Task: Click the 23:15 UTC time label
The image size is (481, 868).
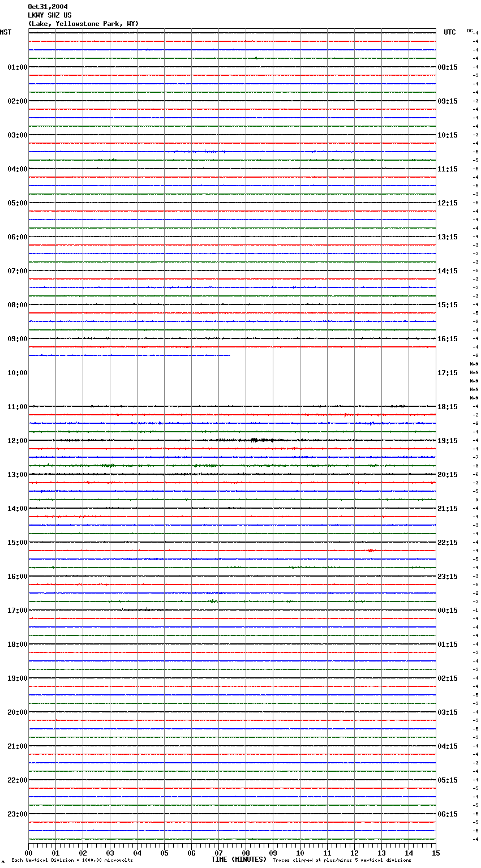Action: coord(448,577)
